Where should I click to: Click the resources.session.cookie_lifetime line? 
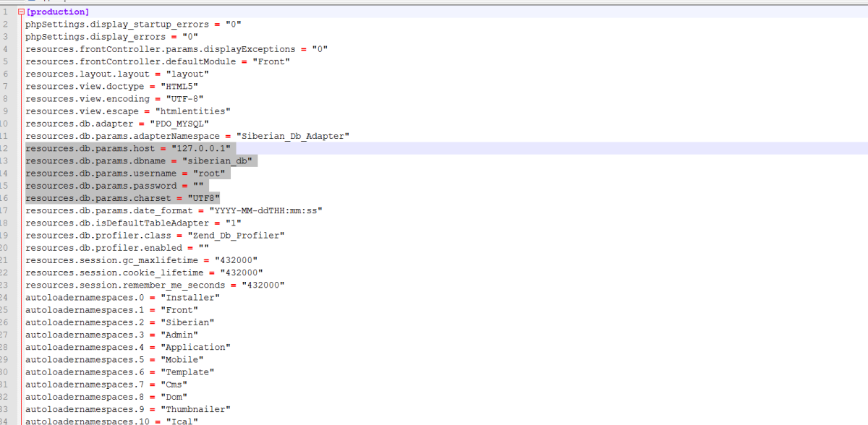point(144,272)
